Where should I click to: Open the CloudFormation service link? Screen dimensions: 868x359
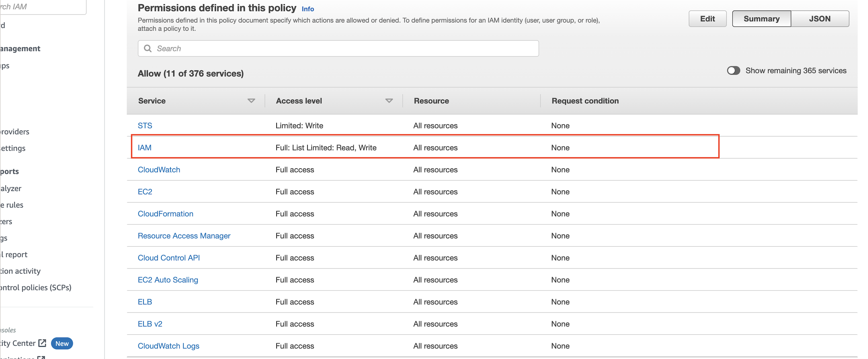[x=165, y=214]
